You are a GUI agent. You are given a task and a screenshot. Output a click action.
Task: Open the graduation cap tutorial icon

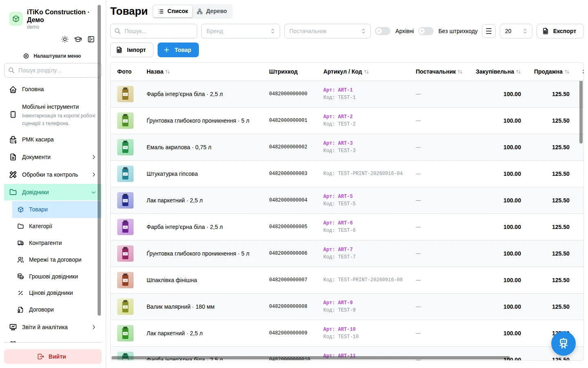78,39
